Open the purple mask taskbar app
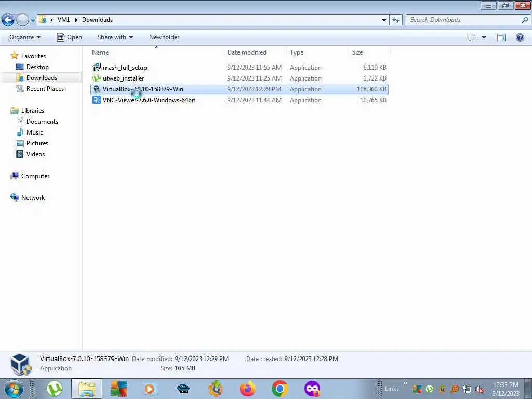Screen dimensions: 532x399 (312, 389)
